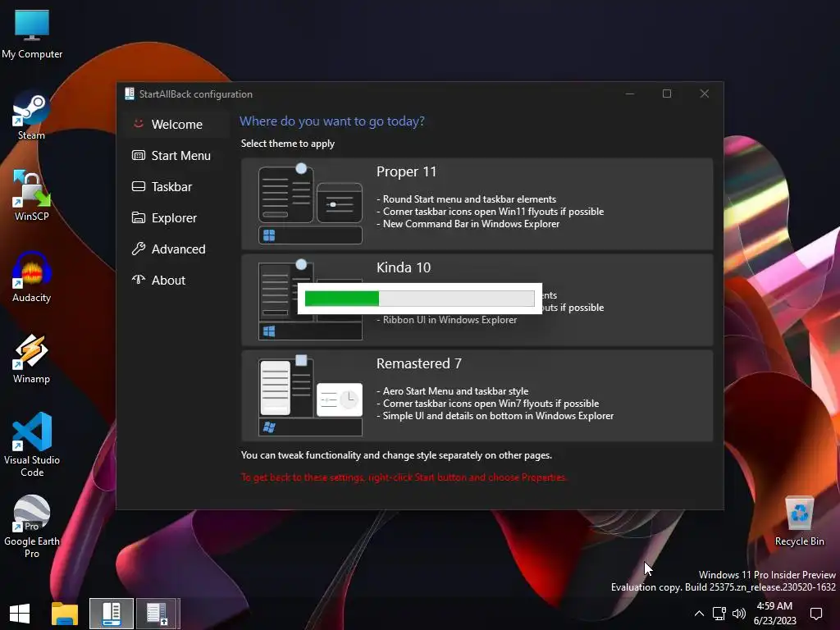This screenshot has width=840, height=630.
Task: Open the clock showing 4:59 AM
Action: pyautogui.click(x=774, y=614)
